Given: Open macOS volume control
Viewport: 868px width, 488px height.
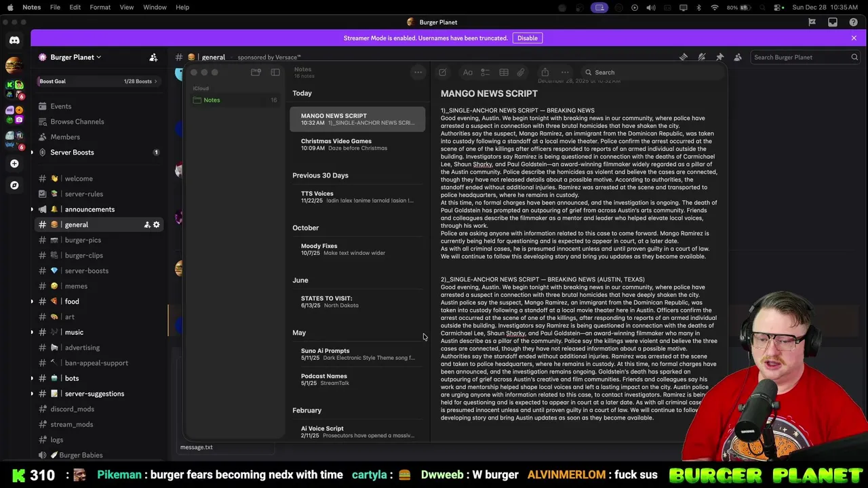Looking at the screenshot, I should pos(651,7).
